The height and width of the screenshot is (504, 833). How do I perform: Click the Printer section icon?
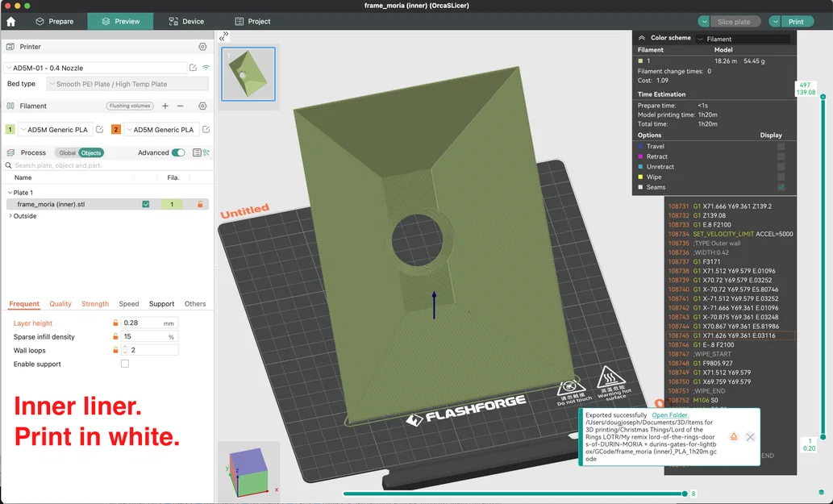pyautogui.click(x=10, y=47)
